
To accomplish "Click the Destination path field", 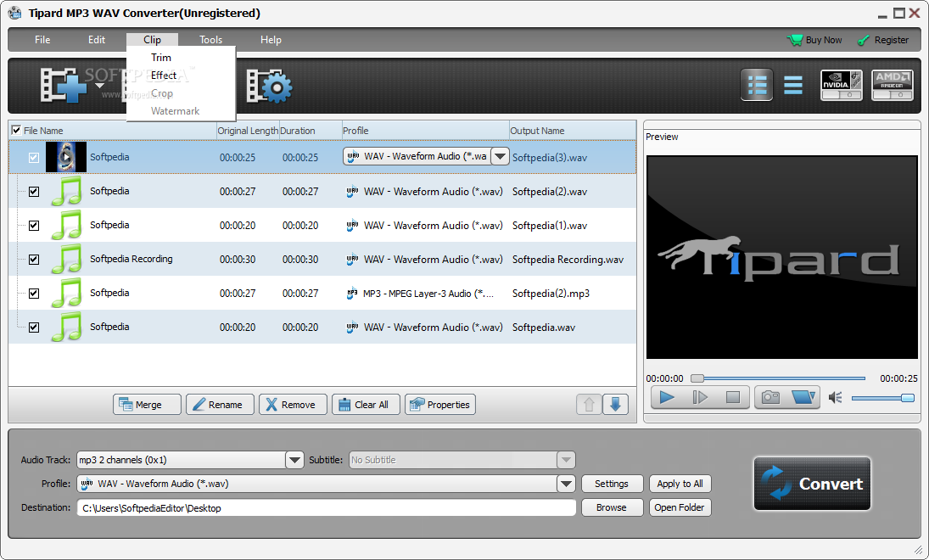I will click(x=327, y=508).
